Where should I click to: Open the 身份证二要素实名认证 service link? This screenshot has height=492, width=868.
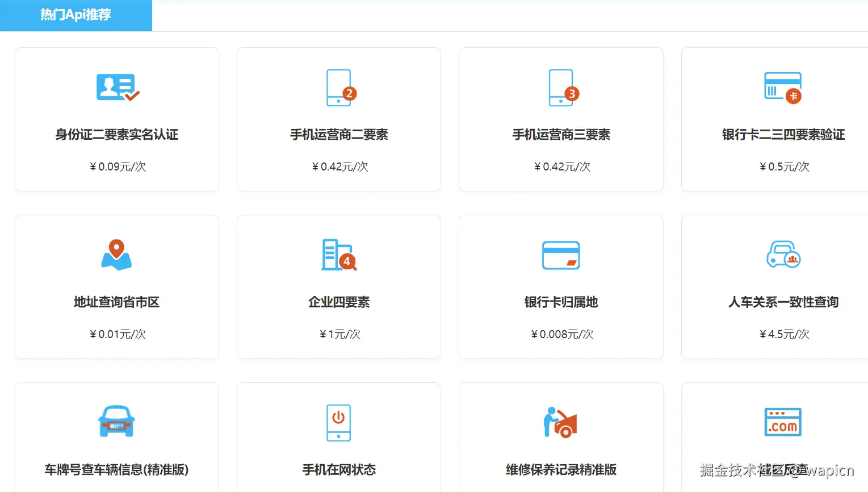click(x=117, y=135)
